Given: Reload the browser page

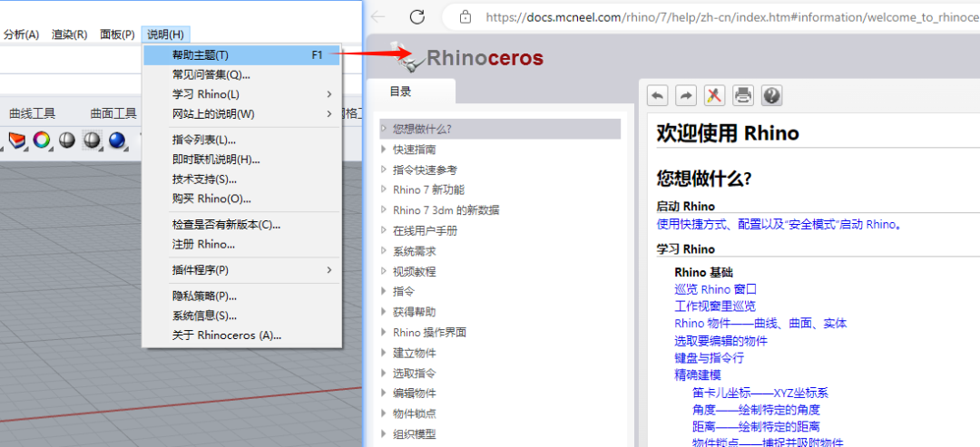Looking at the screenshot, I should 416,17.
